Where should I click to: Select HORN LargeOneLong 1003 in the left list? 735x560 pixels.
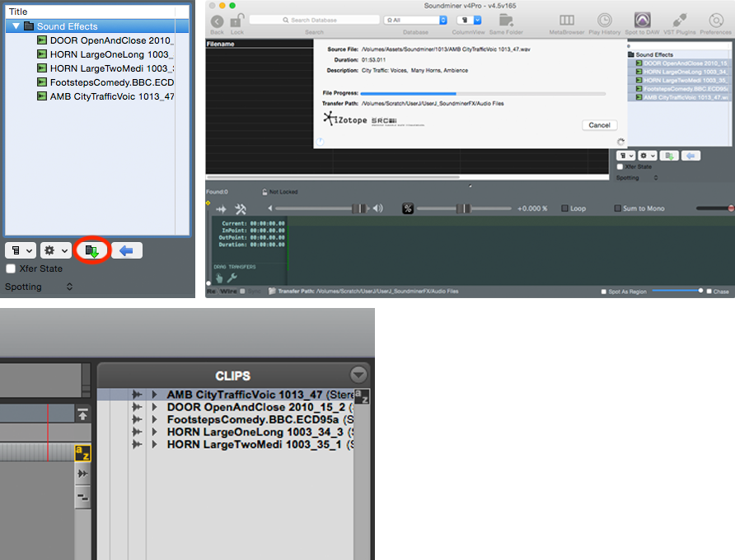click(x=105, y=54)
